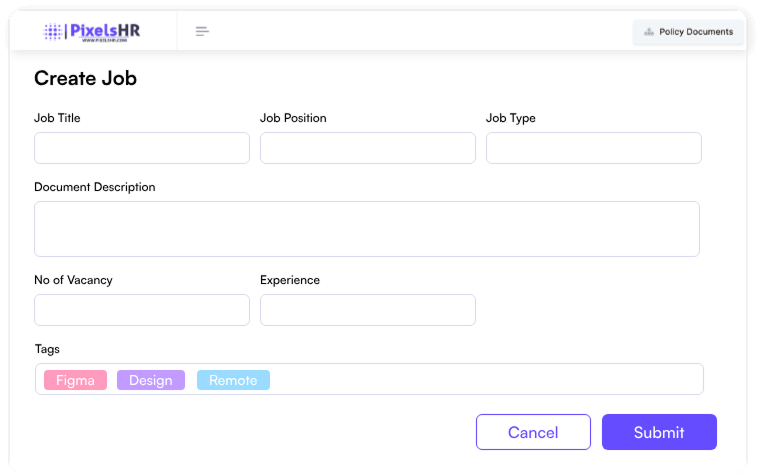The image size is (761, 473).
Task: Click the Create Job heading
Action: (x=85, y=78)
